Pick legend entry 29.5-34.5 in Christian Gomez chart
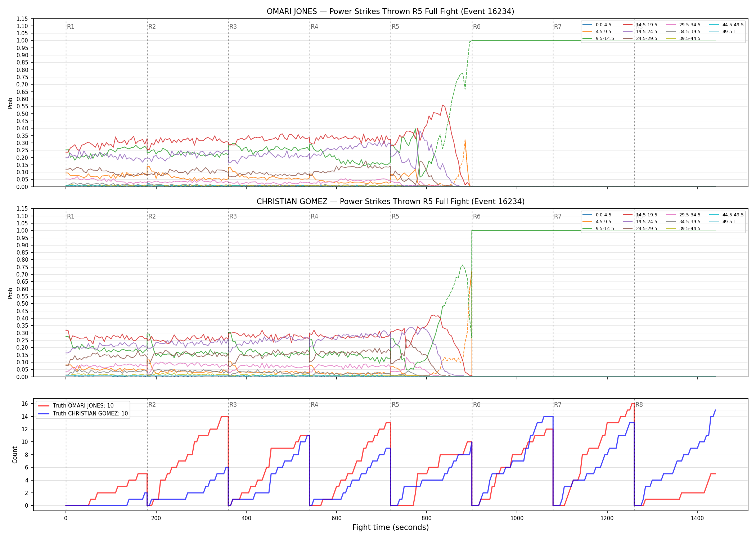 [683, 215]
